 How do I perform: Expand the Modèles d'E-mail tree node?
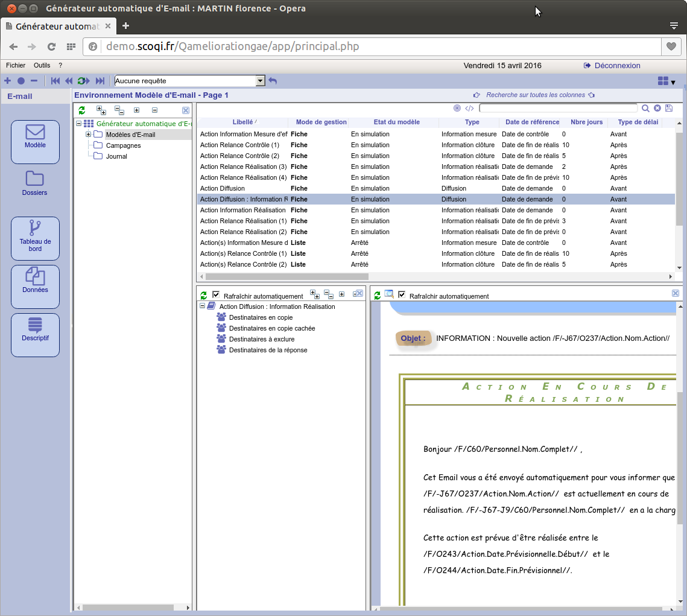(88, 135)
